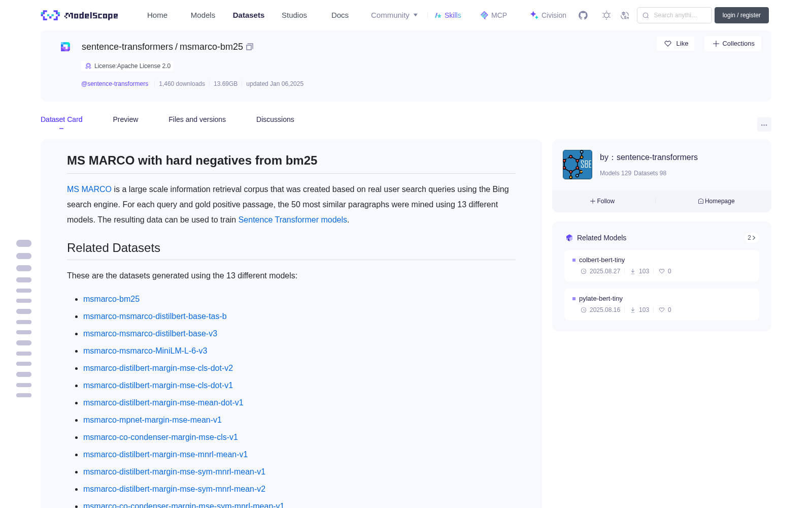Open msmarco-msmarco-distilbert-base-tas-b link
Image resolution: width=812 pixels, height=508 pixels.
click(155, 316)
